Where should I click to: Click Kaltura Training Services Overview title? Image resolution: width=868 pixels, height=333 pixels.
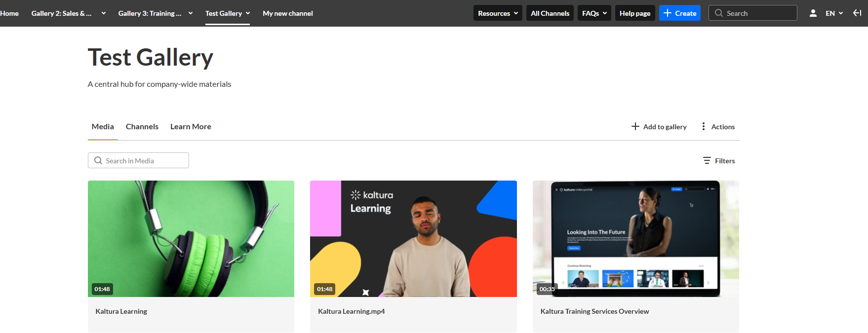(x=595, y=311)
